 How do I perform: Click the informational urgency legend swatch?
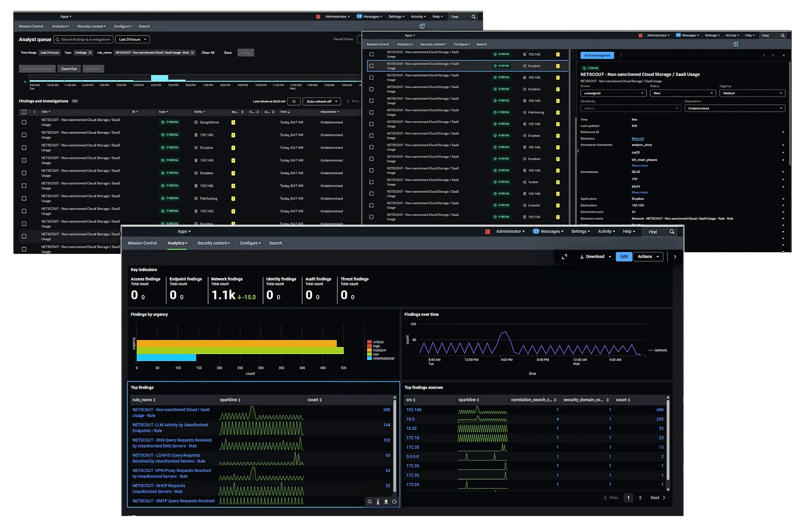coord(369,358)
